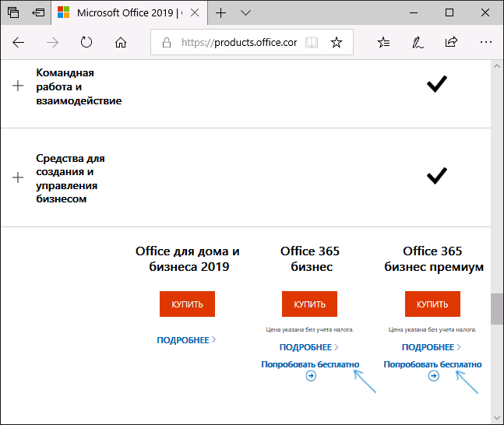Click the address bar URL
504x425 pixels.
tap(239, 42)
